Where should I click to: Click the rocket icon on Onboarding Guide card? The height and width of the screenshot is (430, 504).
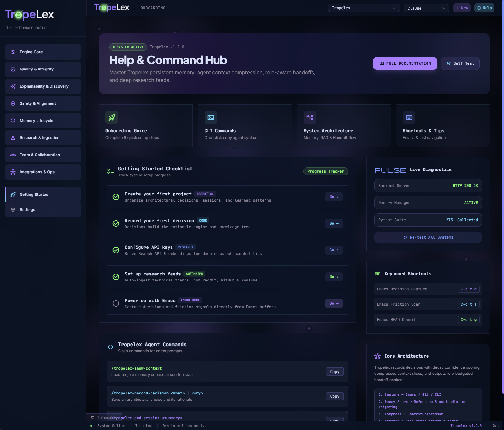(112, 117)
